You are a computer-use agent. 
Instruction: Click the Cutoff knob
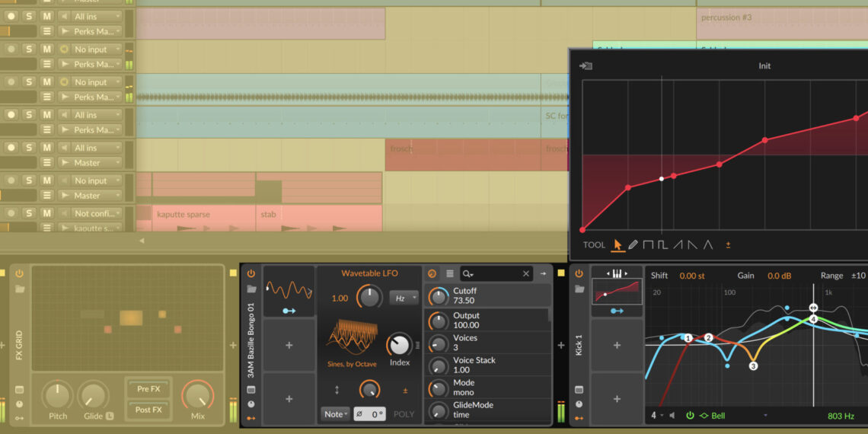(x=439, y=296)
